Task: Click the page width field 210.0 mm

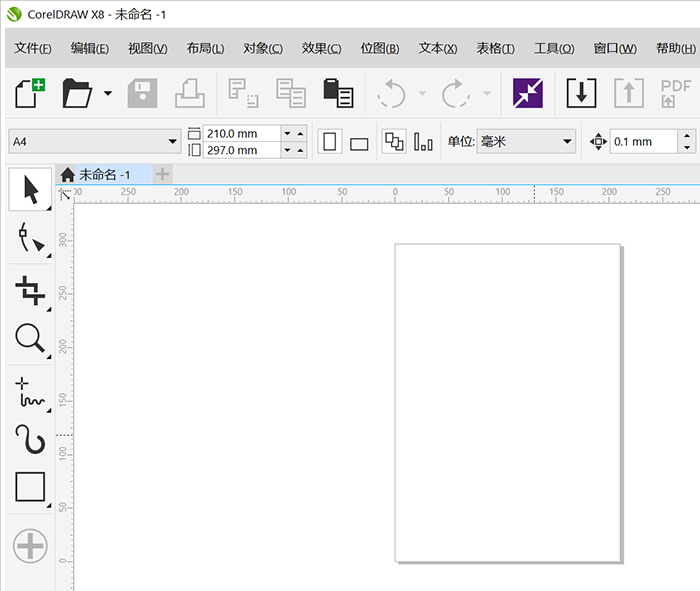Action: point(241,133)
